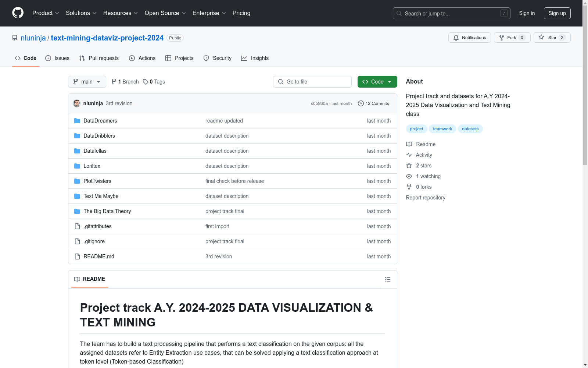Click the .gitignore file icon
This screenshot has width=588, height=368.
(77, 241)
